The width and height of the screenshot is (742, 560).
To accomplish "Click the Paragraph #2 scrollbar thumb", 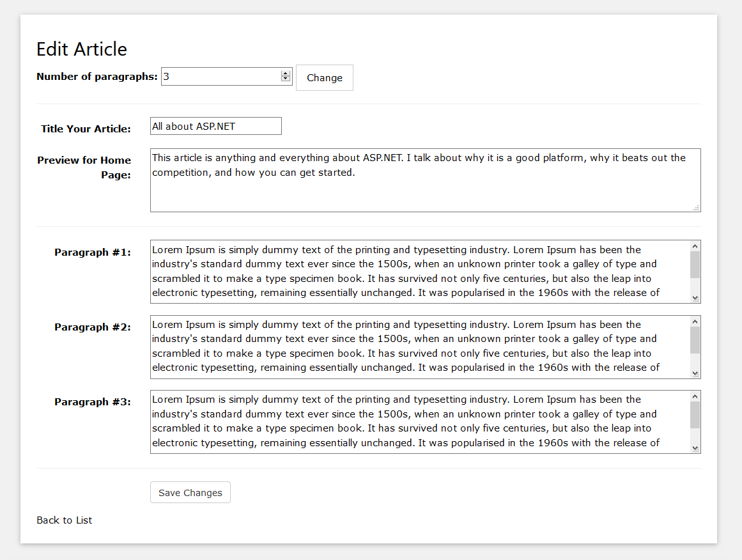I will coord(695,340).
